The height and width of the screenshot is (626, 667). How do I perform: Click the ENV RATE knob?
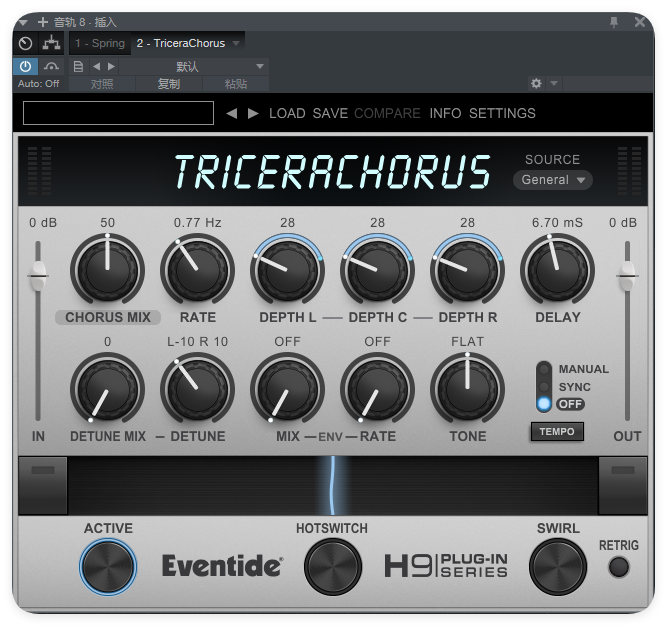[x=377, y=389]
